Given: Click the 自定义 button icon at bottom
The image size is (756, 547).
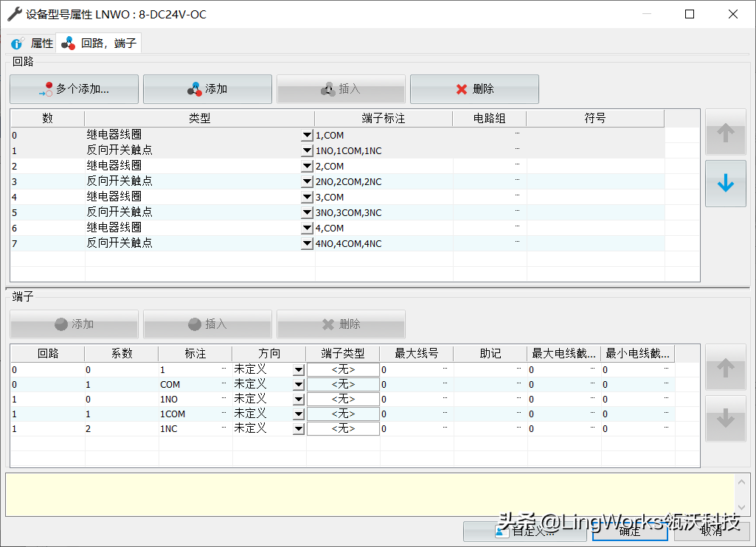Looking at the screenshot, I should [x=503, y=531].
